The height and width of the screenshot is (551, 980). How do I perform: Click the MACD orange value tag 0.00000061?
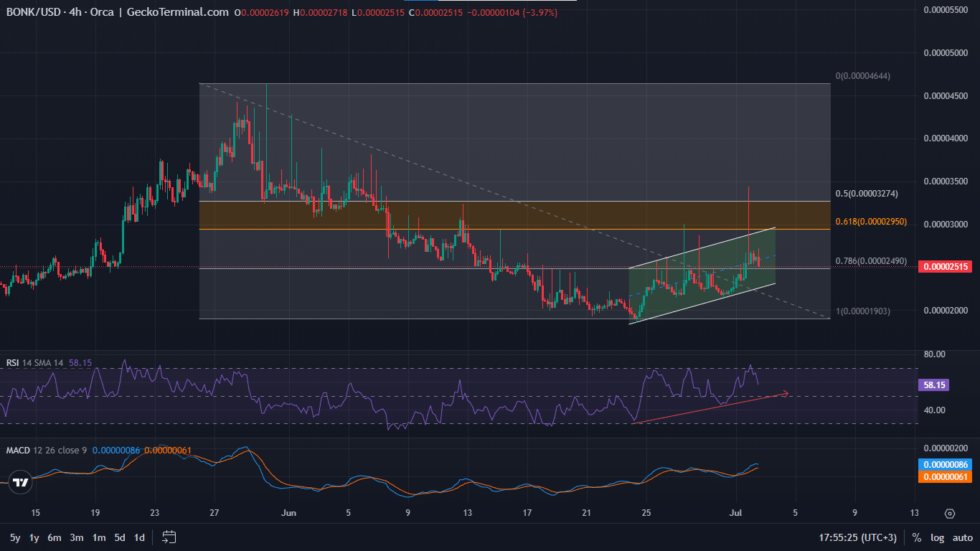point(945,476)
